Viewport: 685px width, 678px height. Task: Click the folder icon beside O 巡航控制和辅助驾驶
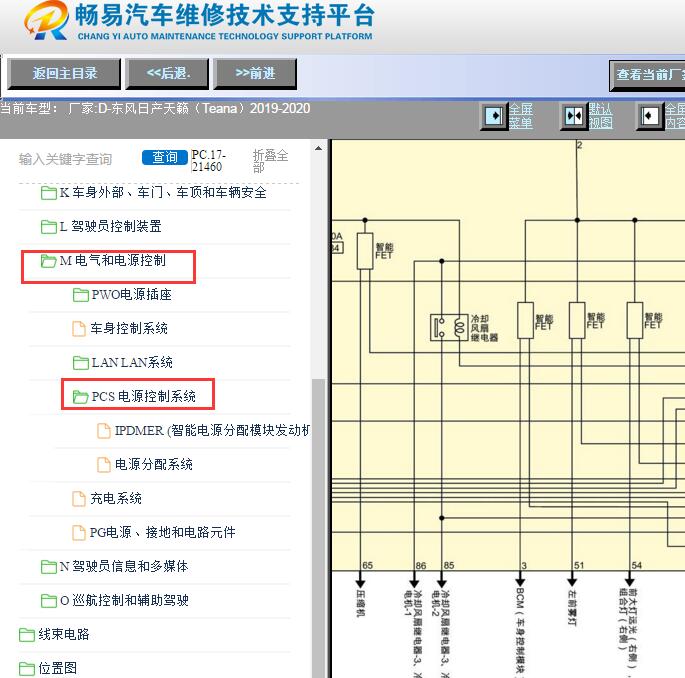coord(49,601)
